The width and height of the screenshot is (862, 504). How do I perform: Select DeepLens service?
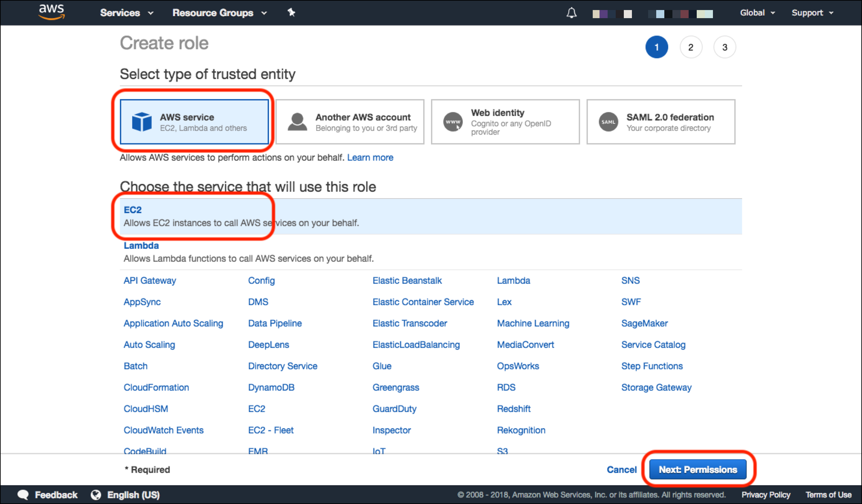point(269,345)
